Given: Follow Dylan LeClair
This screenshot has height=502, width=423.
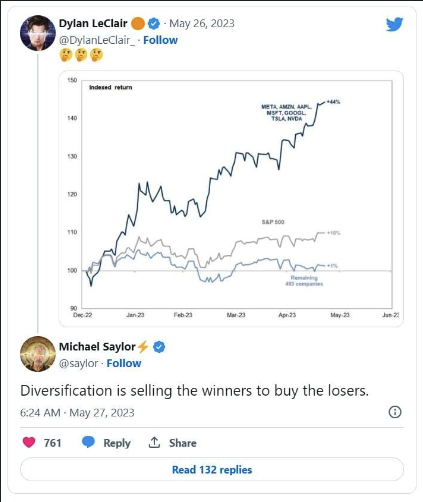Looking at the screenshot, I should [160, 40].
